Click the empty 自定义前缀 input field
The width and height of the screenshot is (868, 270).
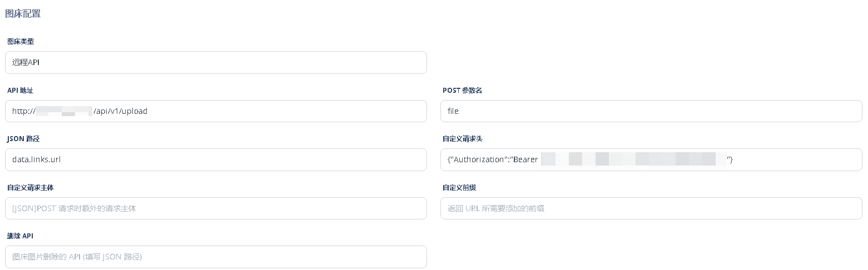tap(651, 208)
